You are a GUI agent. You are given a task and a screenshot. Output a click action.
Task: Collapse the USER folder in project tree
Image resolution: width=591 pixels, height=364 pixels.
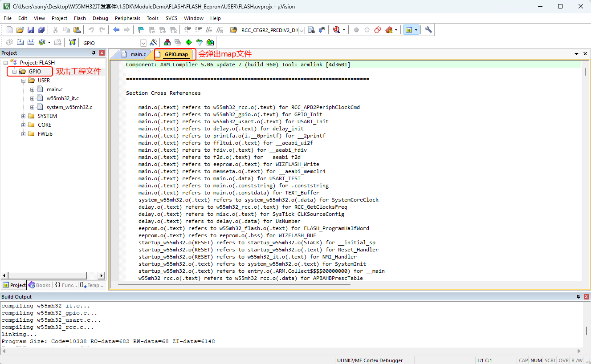pos(23,81)
